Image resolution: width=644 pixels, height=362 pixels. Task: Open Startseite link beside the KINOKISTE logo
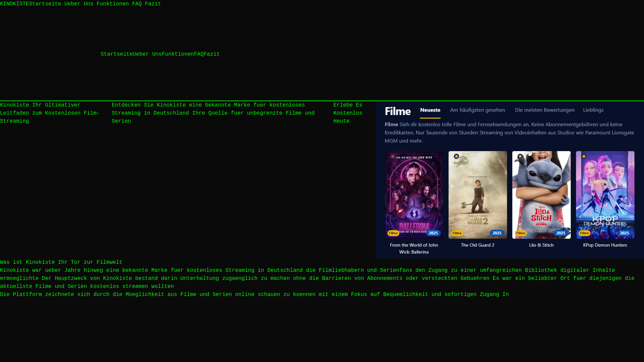point(45,4)
